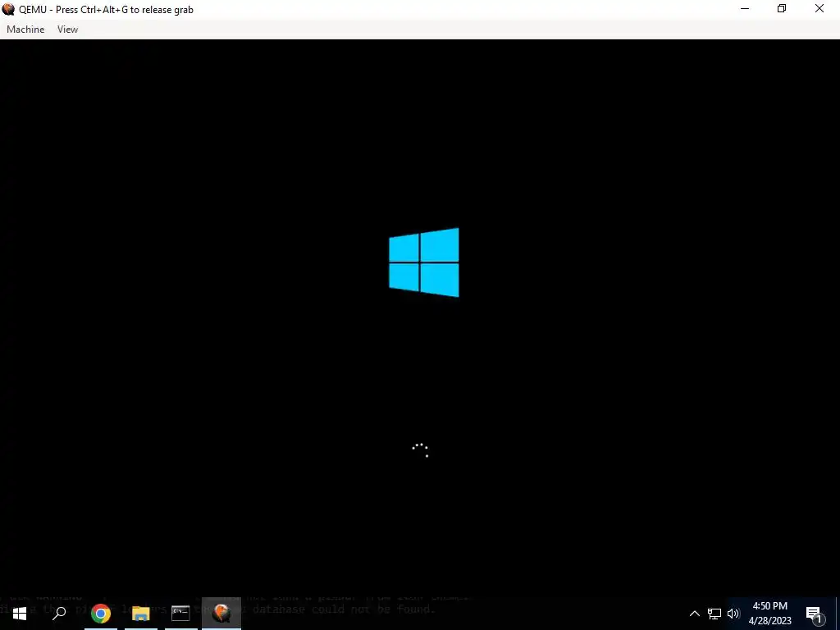
Task: Open the View menu in QEMU
Action: (x=67, y=30)
